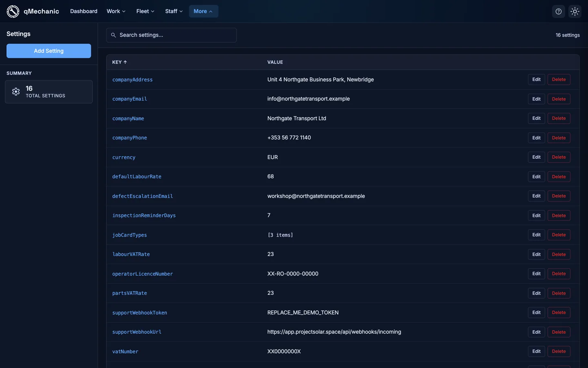Viewport: 588px width, 368px height.
Task: Click the Add Setting button
Action: coord(49,51)
